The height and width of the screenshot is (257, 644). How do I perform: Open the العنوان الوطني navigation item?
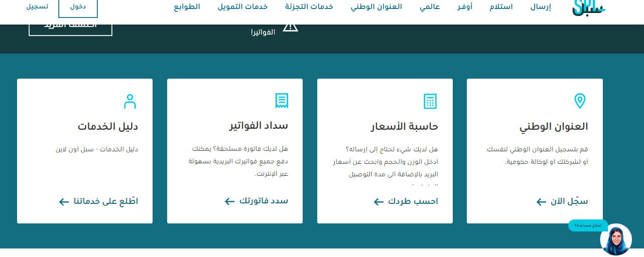[x=376, y=7]
